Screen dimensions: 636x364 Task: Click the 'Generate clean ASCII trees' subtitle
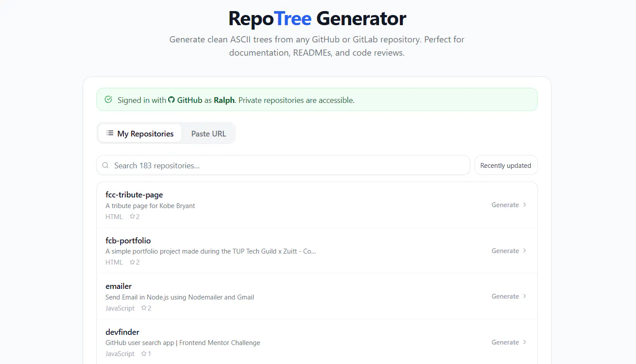point(317,46)
